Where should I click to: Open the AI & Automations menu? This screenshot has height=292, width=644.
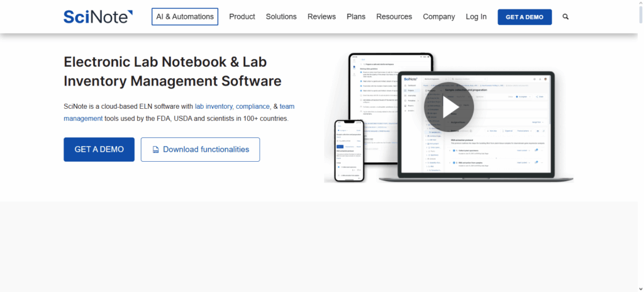tap(185, 17)
